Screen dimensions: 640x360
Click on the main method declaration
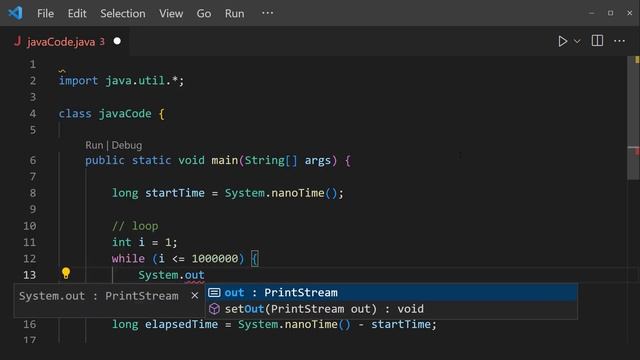click(x=218, y=160)
